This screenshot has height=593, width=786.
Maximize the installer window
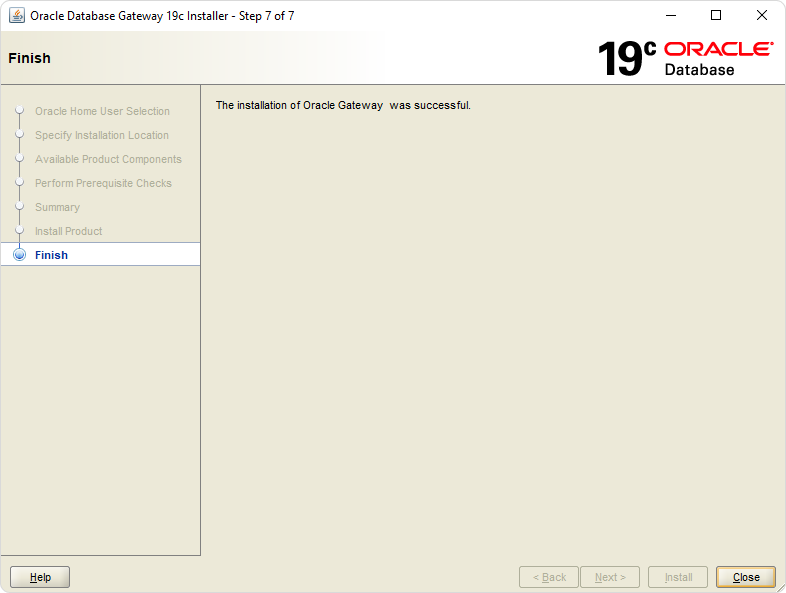(x=716, y=16)
